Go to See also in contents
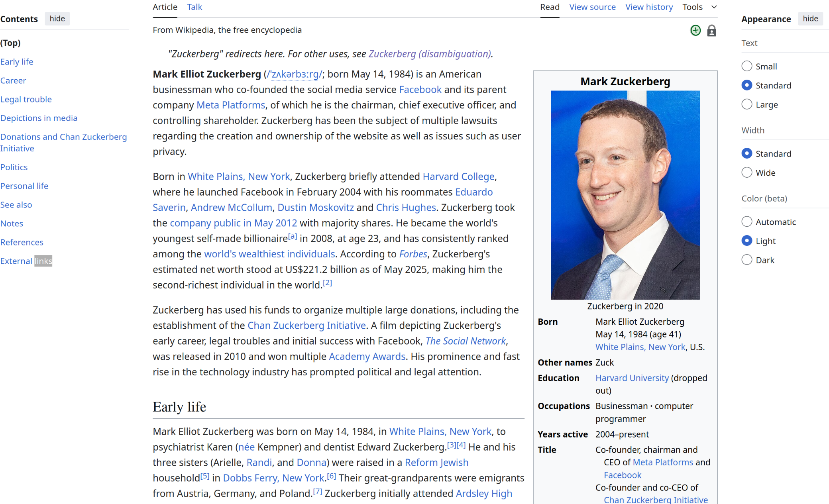This screenshot has height=504, width=829. [16, 205]
